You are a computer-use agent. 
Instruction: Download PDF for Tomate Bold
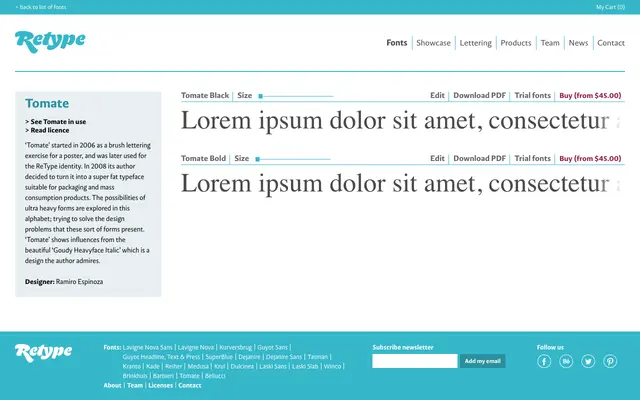click(x=479, y=158)
